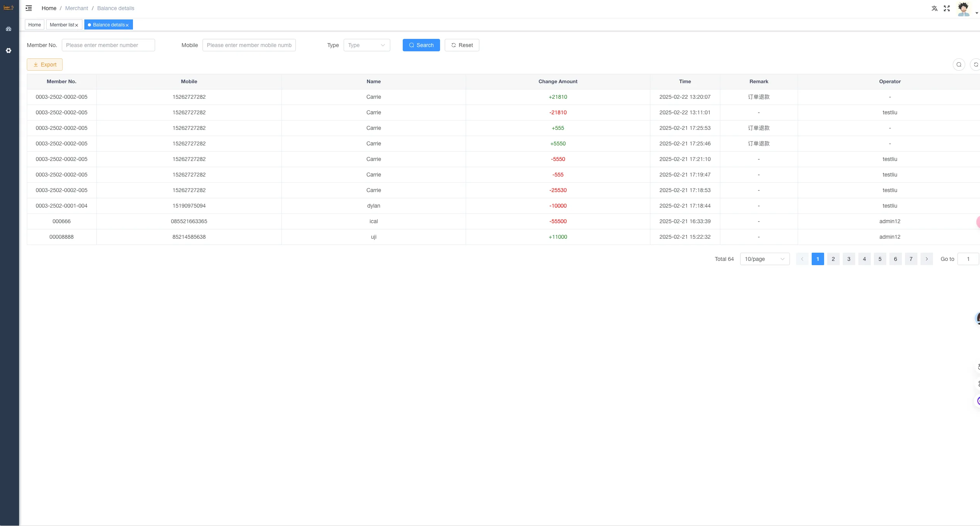Open the dashboard icon in the sidebar
This screenshot has height=526, width=980.
(x=9, y=29)
